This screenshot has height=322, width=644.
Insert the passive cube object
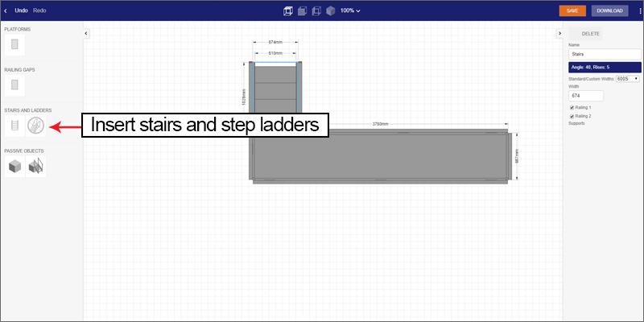[14, 167]
